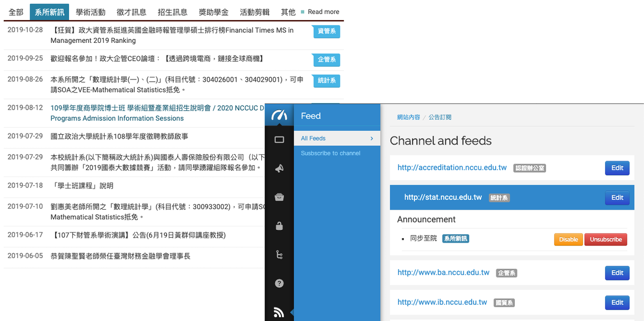
Task: Open the monitor screen icon in sidebar
Action: coord(279,140)
